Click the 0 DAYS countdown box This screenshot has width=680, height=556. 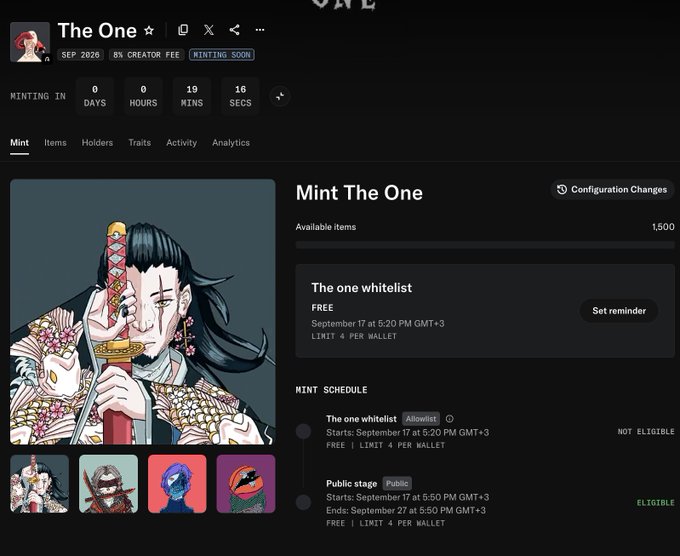click(x=95, y=96)
